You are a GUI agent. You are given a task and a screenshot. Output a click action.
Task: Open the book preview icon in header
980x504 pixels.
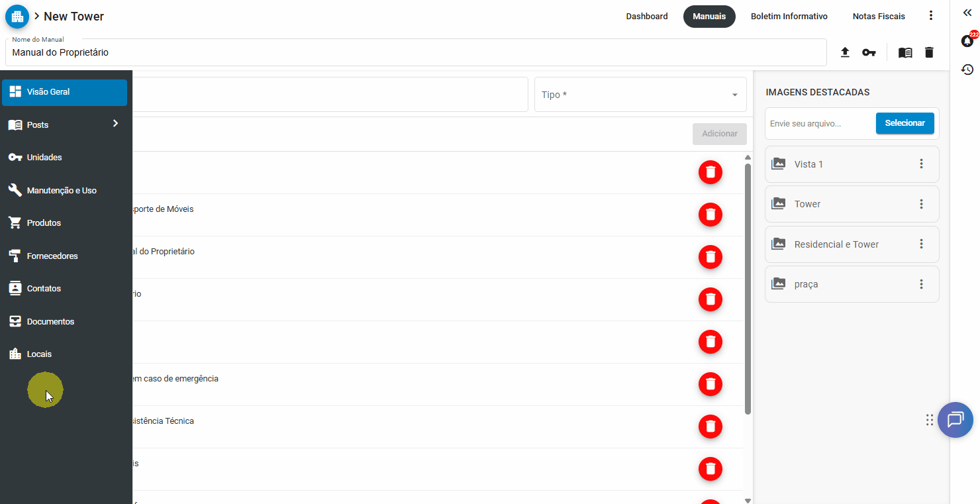click(905, 52)
